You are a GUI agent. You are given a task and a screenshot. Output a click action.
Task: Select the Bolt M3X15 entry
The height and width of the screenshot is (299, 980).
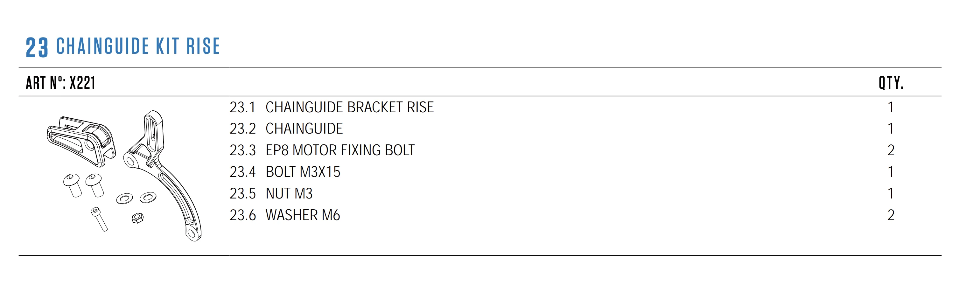303,172
